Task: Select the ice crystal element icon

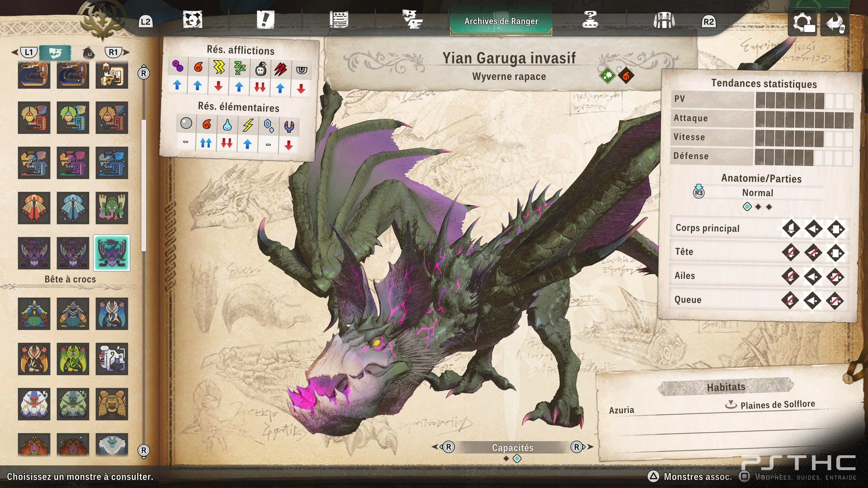Action: [x=269, y=126]
